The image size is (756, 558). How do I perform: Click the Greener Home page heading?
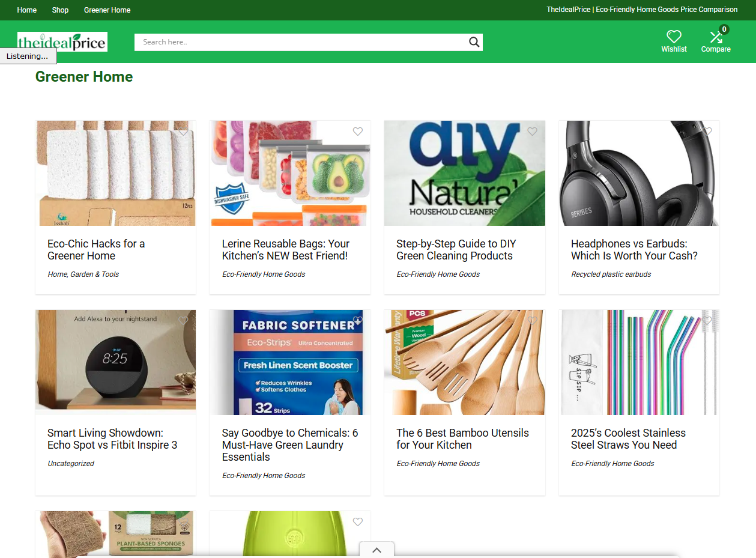coord(84,77)
